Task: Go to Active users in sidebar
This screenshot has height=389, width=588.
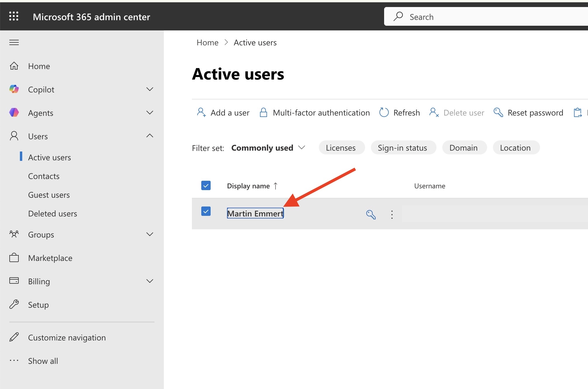Action: (x=49, y=157)
